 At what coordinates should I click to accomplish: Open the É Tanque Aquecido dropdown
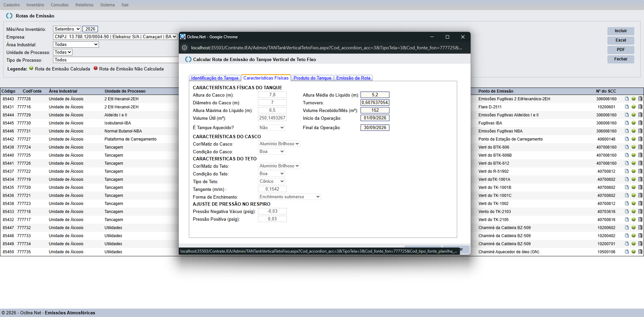(x=271, y=128)
